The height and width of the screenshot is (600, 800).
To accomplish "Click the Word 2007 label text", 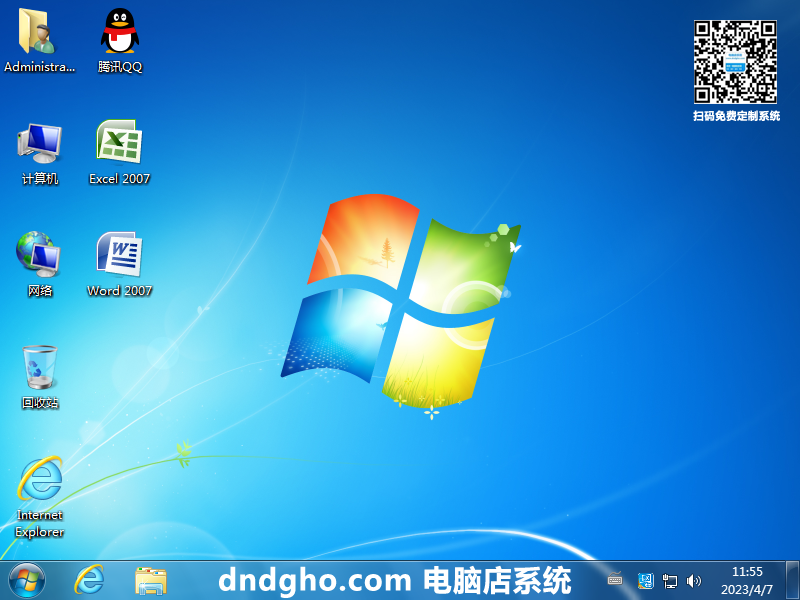I will click(119, 291).
